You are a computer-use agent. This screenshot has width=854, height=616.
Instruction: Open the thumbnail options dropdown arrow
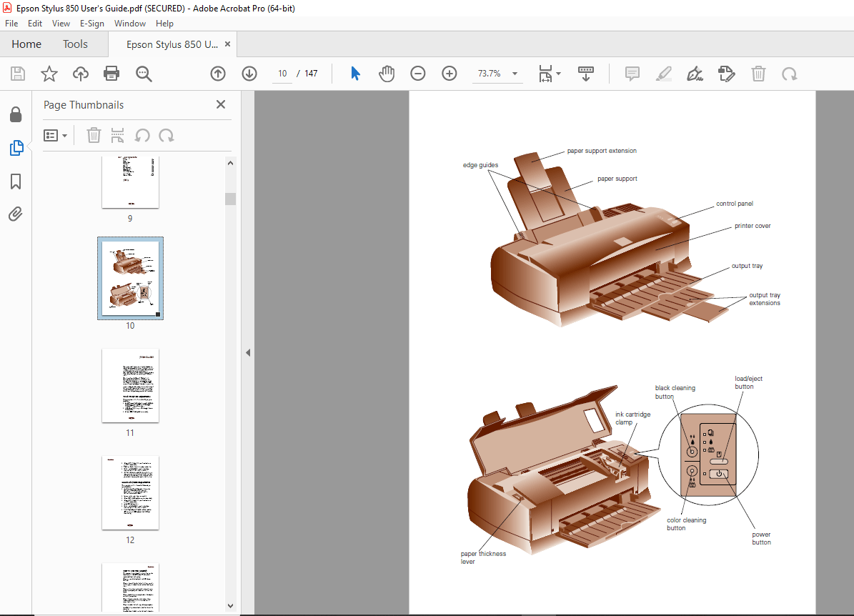point(65,135)
